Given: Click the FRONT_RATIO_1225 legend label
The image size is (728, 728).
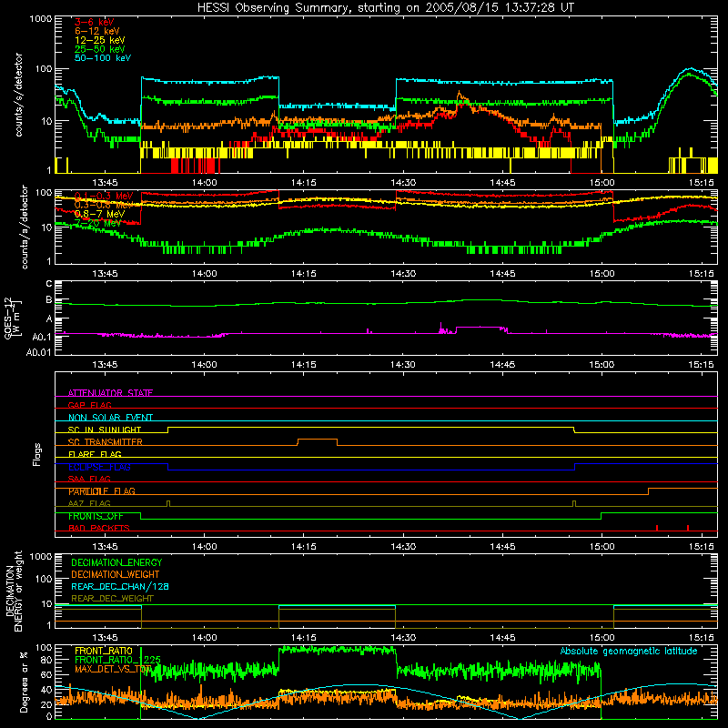Looking at the screenshot, I should [x=117, y=660].
